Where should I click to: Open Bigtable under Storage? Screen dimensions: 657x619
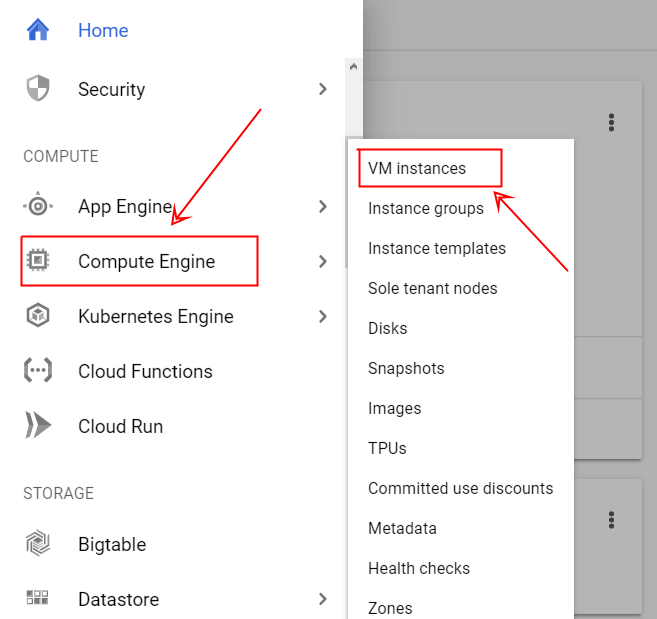(x=112, y=545)
